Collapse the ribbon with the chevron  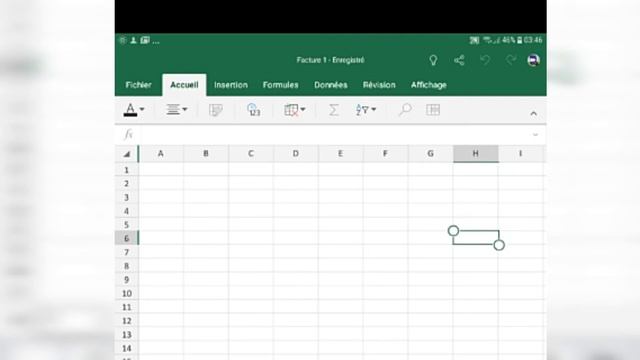533,114
